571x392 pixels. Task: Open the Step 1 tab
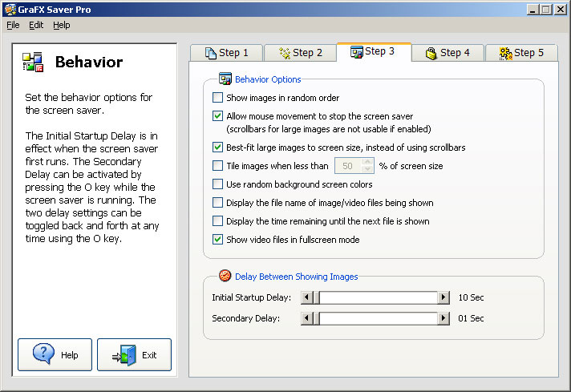click(226, 53)
